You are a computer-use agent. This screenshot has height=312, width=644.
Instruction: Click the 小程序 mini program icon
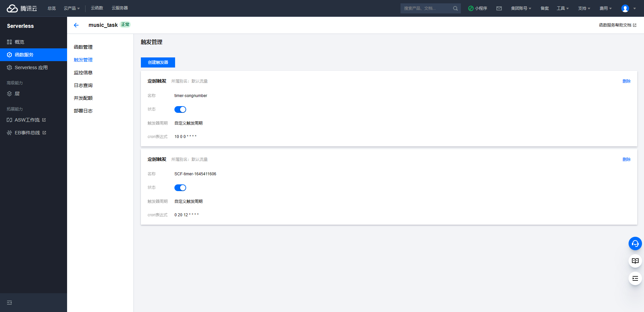pos(471,8)
